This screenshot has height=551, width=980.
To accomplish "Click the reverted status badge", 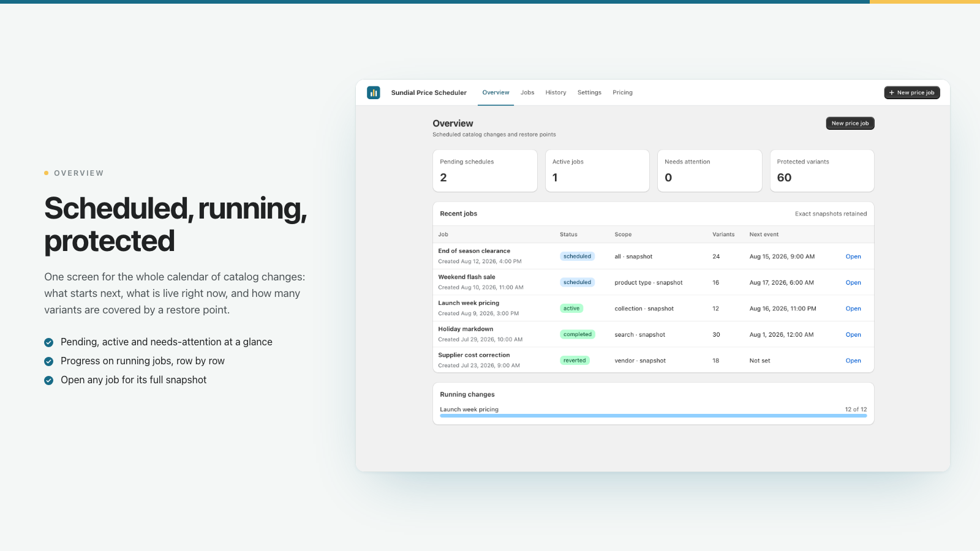I will [x=575, y=361].
